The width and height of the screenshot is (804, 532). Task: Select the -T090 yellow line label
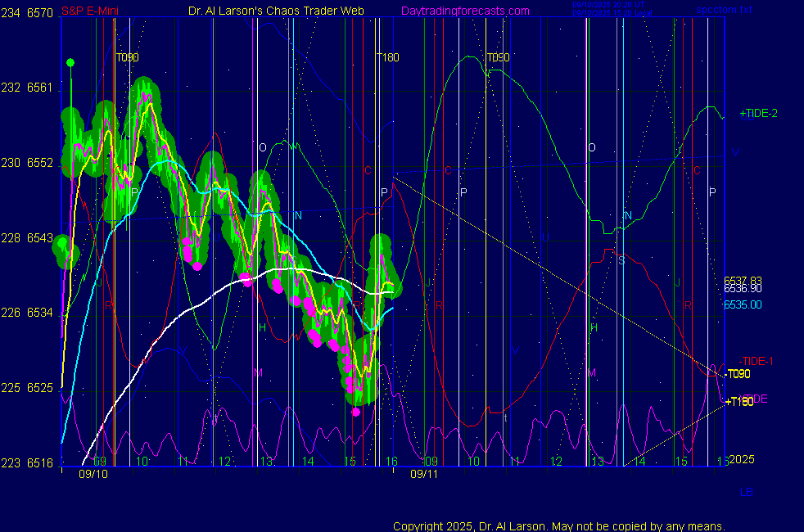737,374
